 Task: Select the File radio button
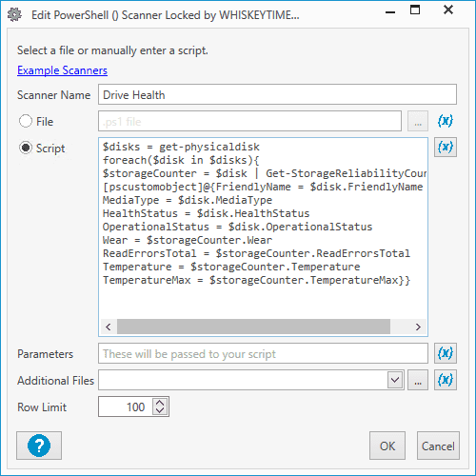click(26, 121)
